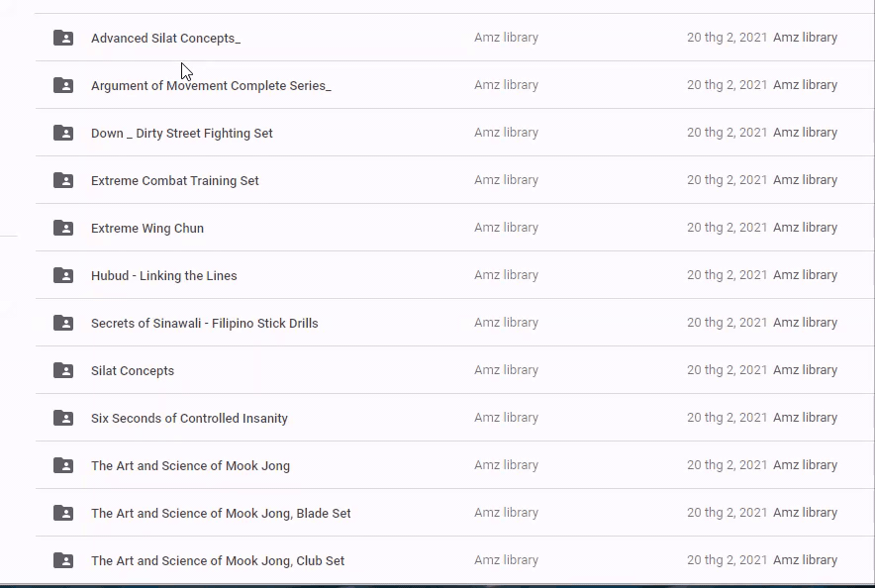Click folder icon beside Hubud - Linking the Lines
The image size is (875, 588).
tap(63, 275)
